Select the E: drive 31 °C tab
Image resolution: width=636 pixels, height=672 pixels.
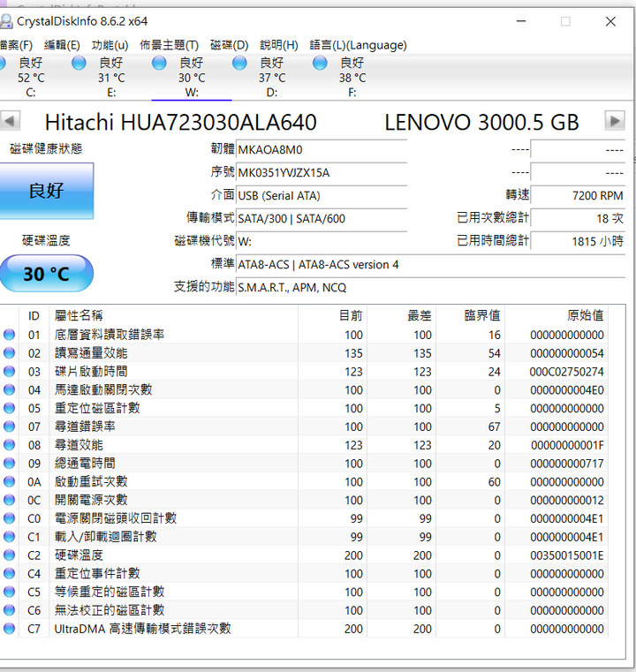[111, 77]
